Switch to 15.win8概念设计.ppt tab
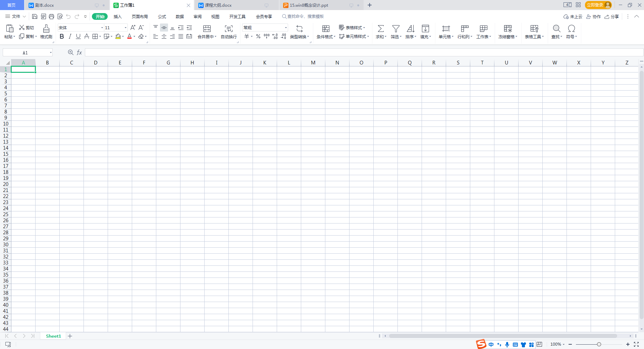This screenshot has width=644, height=349. coord(322,5)
